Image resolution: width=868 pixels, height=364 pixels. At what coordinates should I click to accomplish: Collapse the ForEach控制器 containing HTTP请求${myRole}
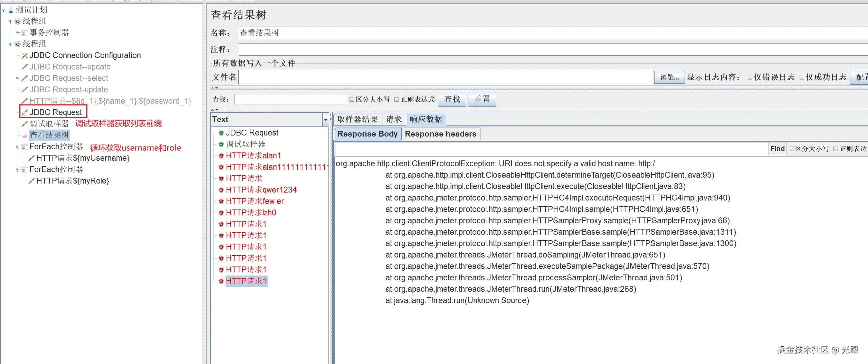point(18,170)
